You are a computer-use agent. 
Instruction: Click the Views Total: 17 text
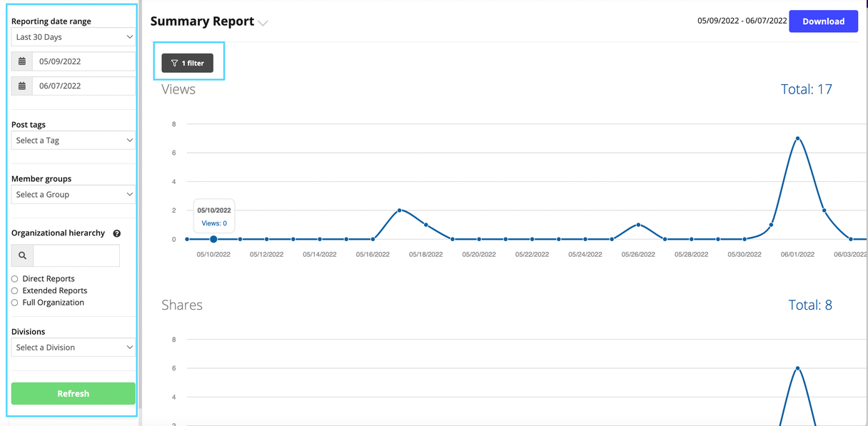(x=807, y=89)
